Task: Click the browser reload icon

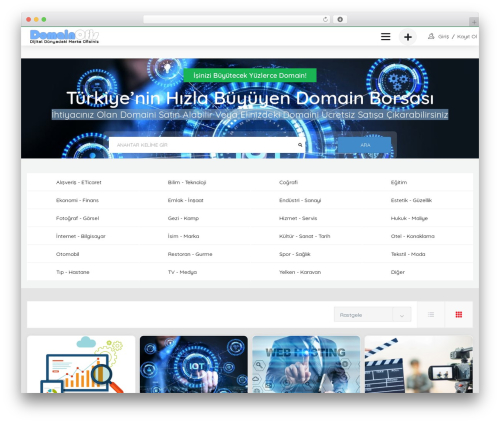Action: point(325,20)
